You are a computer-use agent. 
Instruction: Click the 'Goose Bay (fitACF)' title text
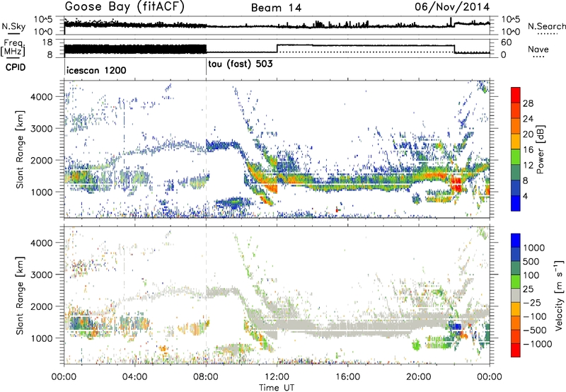(125, 7)
